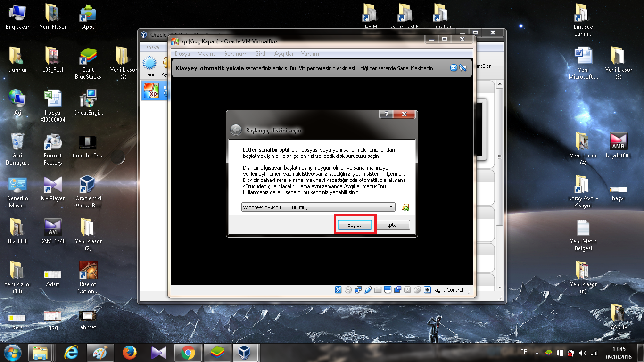Viewport: 644px width, 362px height.
Task: Click the mouse integration icon in the status bar
Action: click(417, 290)
